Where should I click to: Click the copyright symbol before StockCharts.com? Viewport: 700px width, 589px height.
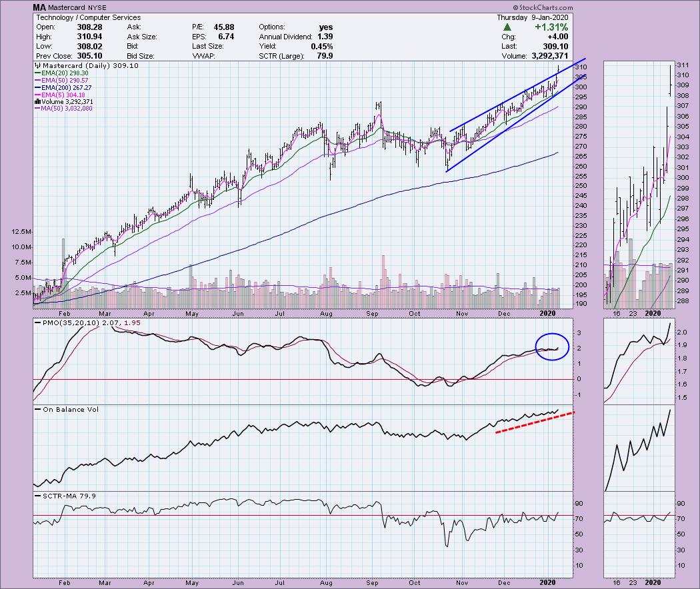(x=515, y=7)
